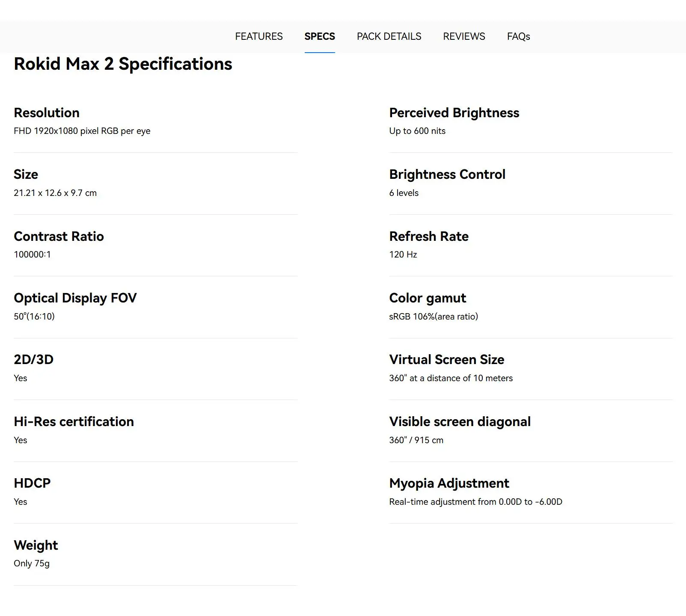Screen dimensions: 686x616
Task: Click the Refresh Rate heading
Action: coord(429,237)
